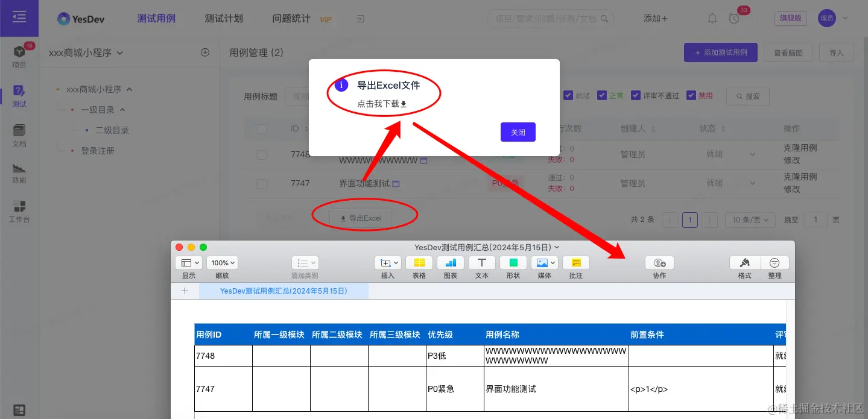Select 登录注册 in the directory tree
Viewport: 868px width, 419px height.
(x=98, y=151)
